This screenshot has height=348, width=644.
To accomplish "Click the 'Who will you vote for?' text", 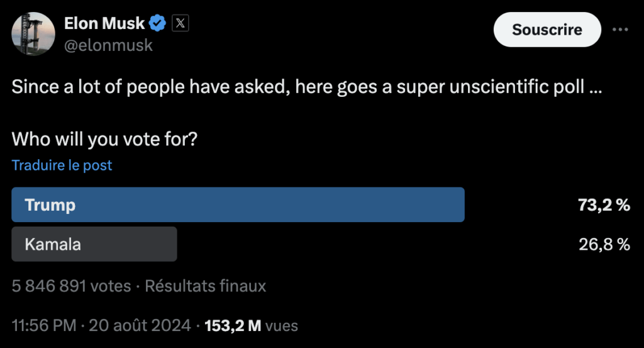I will click(104, 139).
